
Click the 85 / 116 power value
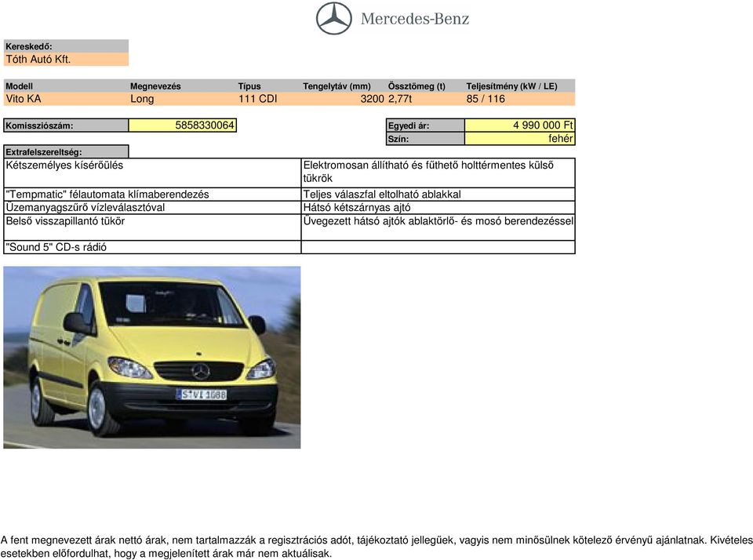486,99
